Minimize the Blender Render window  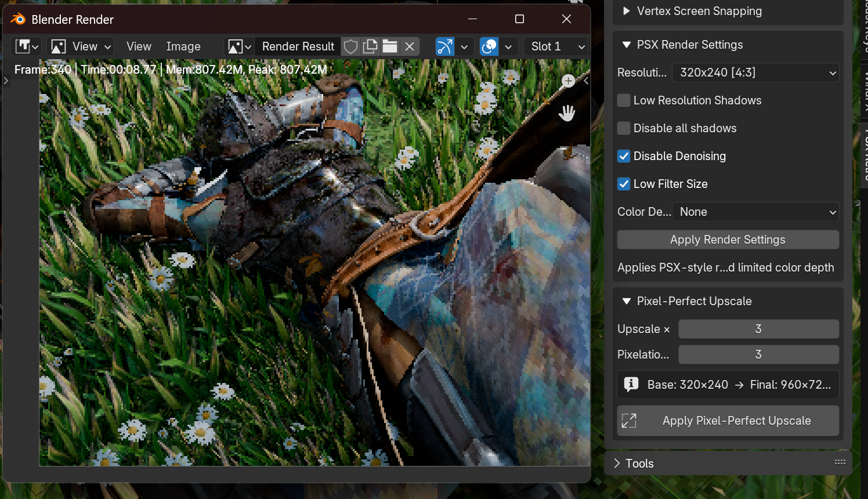click(x=473, y=19)
